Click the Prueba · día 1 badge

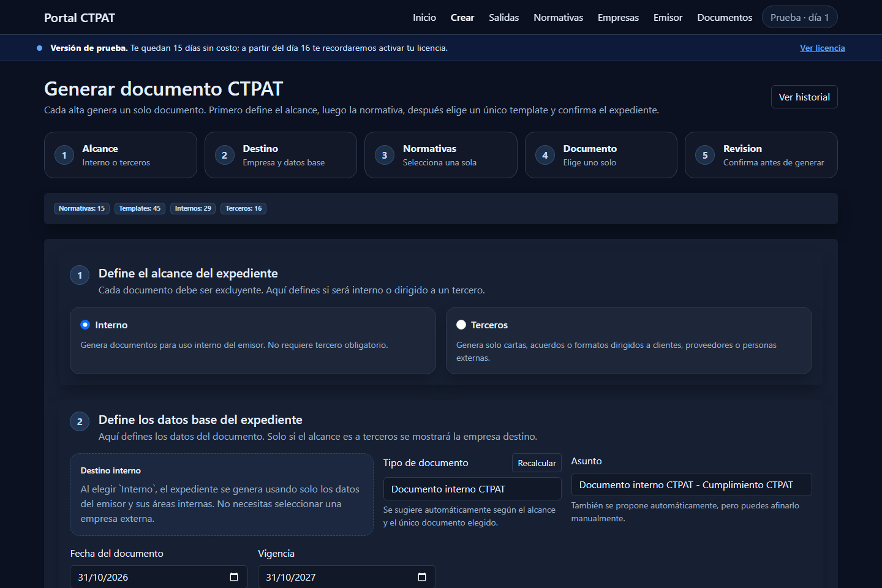click(799, 17)
